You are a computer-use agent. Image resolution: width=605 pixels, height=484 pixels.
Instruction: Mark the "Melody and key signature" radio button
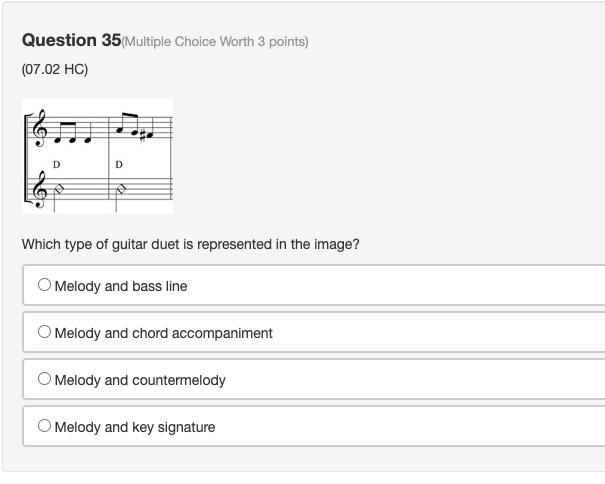[44, 426]
